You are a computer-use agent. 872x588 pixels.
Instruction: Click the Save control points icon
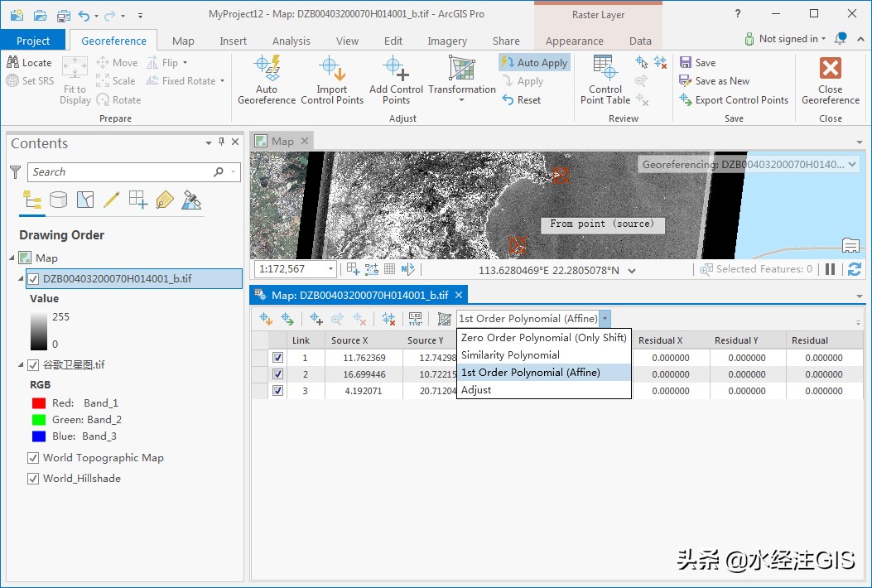pos(685,62)
